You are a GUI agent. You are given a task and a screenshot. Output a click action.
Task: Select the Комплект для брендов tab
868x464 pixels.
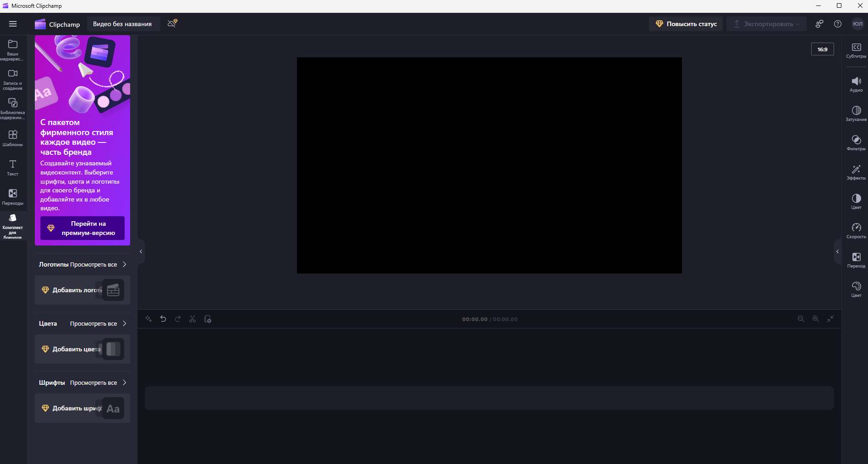(13, 226)
